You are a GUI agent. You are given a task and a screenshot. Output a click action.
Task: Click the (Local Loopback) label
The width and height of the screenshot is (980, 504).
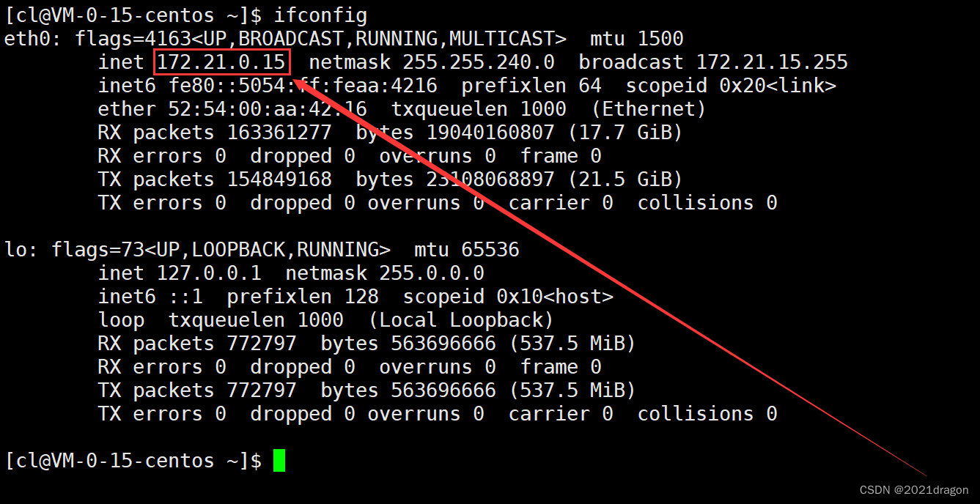click(460, 320)
